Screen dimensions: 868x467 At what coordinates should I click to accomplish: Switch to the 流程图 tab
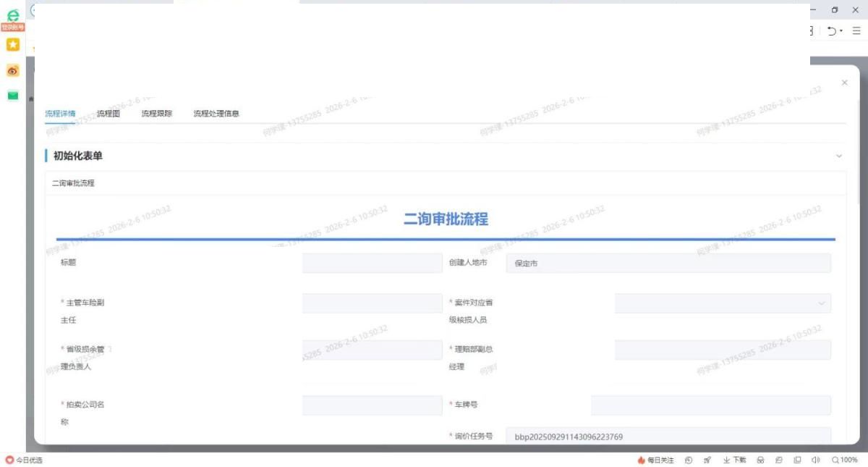[x=109, y=114]
